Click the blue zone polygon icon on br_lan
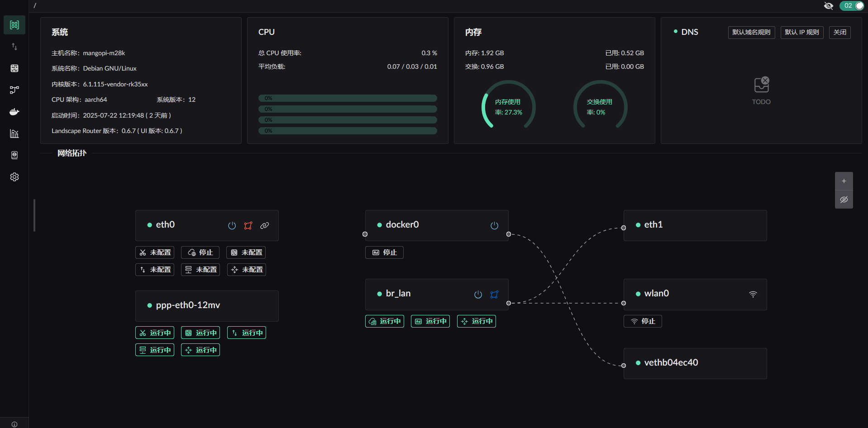The width and height of the screenshot is (868, 428). point(495,294)
